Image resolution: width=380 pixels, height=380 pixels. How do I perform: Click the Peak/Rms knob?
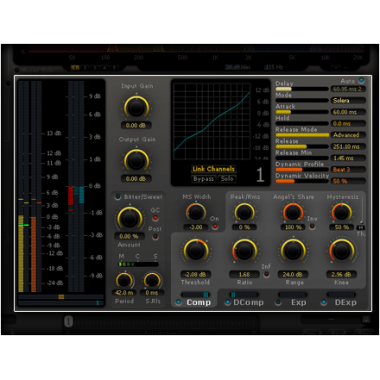pos(244,212)
